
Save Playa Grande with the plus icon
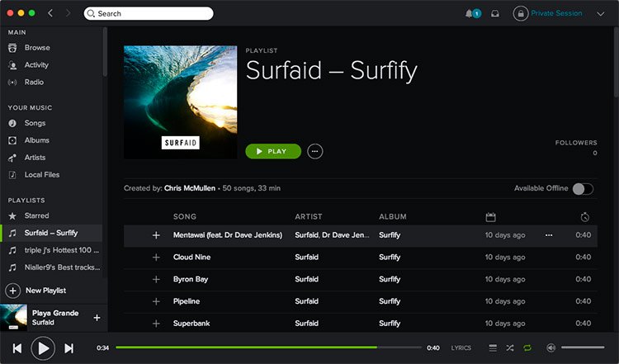pos(97,318)
